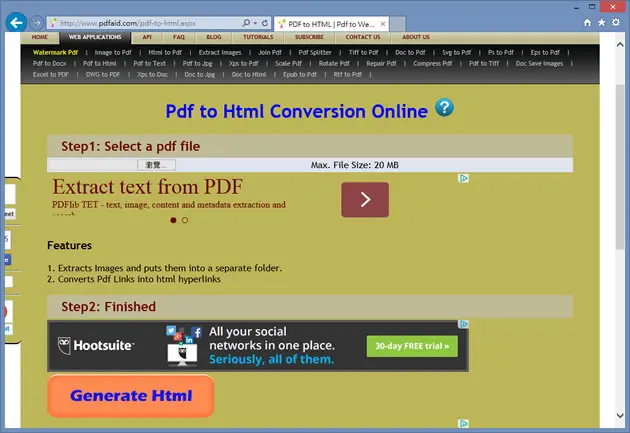The height and width of the screenshot is (433, 630).
Task: Click the browser back arrow button
Action: tap(16, 23)
